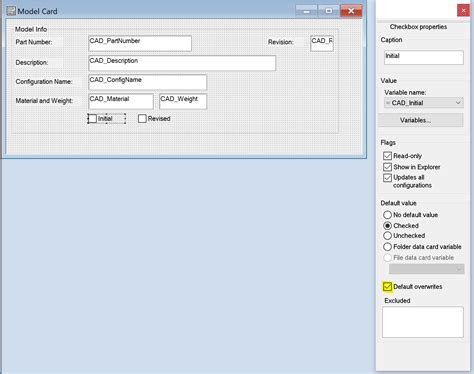Click the Configuration Name: label
The height and width of the screenshot is (374, 474).
pos(44,82)
